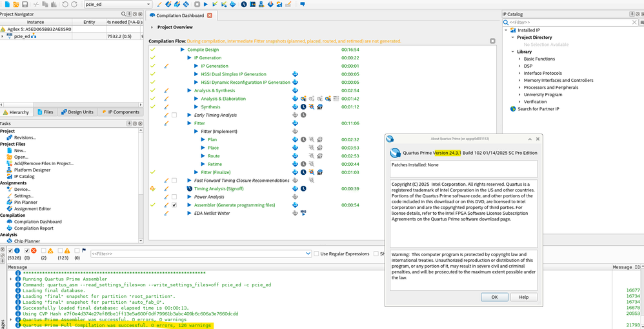Check Use Regular Expressions option
Screen dimensions: 644x329
point(316,254)
